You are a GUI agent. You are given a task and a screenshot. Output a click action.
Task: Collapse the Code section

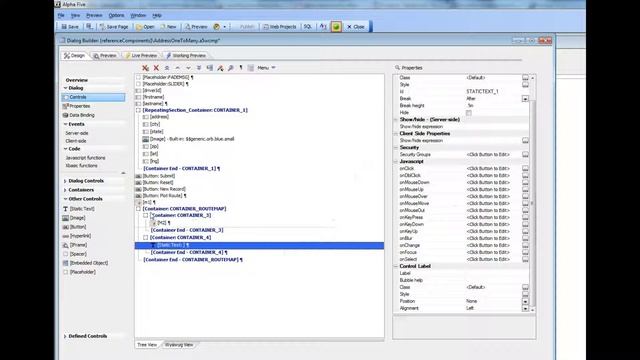click(x=65, y=149)
